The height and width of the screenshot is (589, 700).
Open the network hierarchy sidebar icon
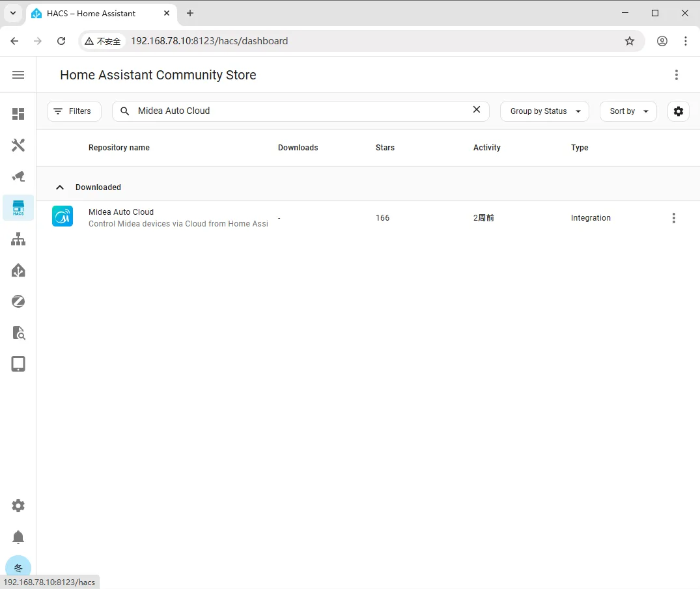18,239
